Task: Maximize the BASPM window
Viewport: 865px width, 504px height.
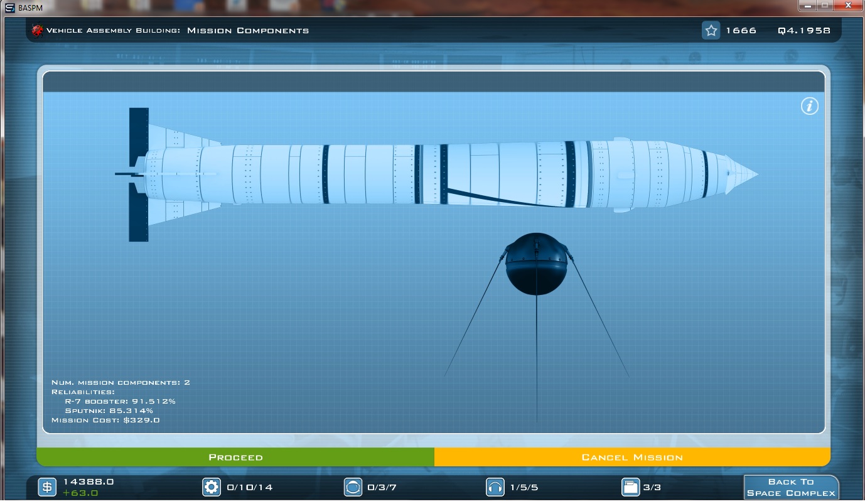Action: pyautogui.click(x=824, y=5)
